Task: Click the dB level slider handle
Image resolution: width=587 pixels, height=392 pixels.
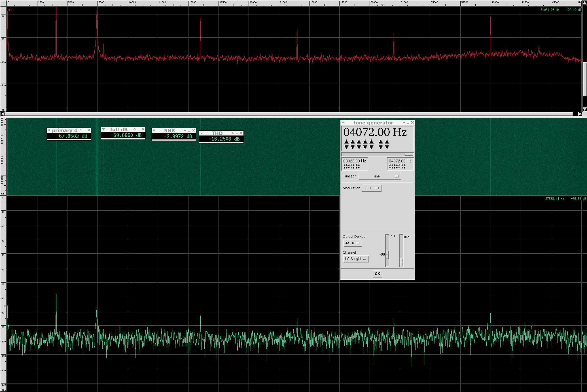Action: [x=387, y=255]
